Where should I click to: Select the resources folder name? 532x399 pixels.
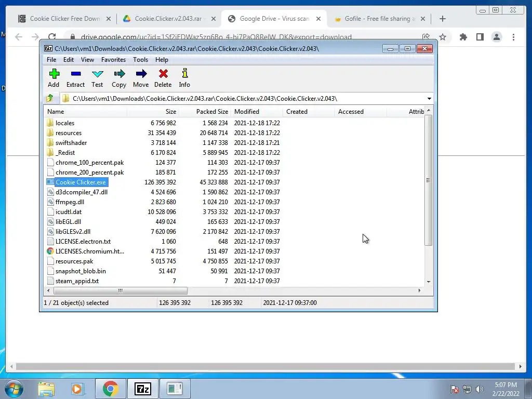[x=69, y=132]
